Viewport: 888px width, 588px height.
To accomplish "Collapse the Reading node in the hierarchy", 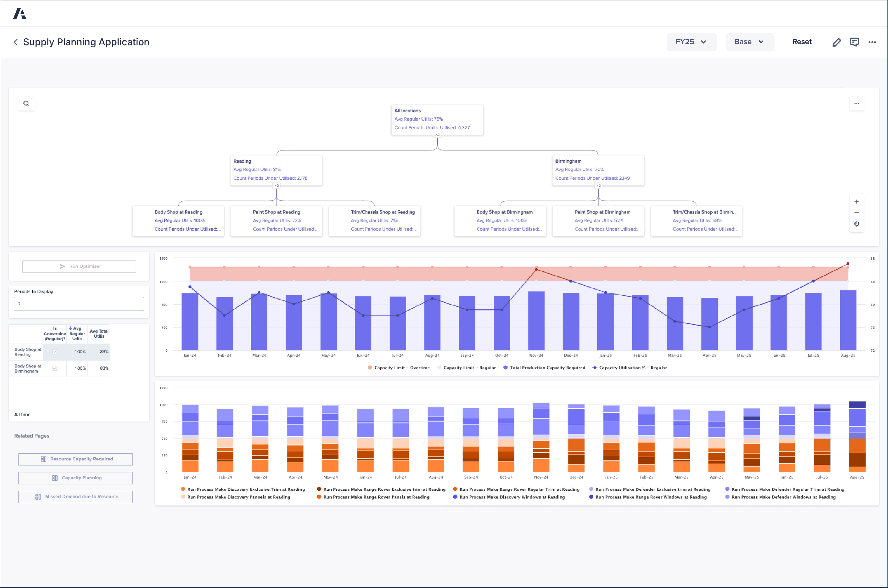I will click(277, 185).
